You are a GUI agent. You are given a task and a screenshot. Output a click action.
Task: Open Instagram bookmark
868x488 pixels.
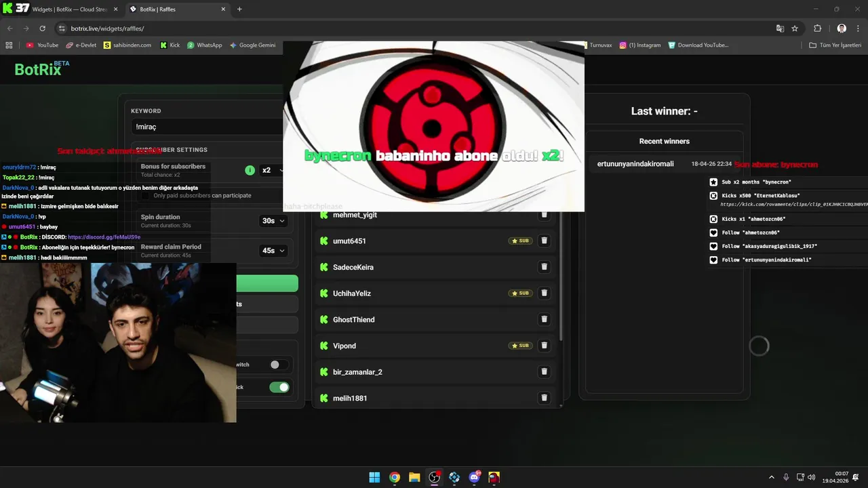coord(639,45)
